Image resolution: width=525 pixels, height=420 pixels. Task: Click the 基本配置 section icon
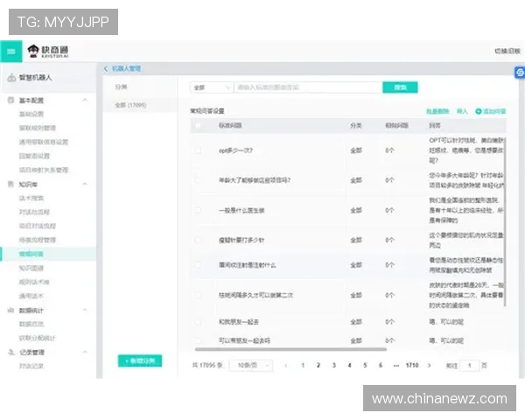(x=11, y=100)
